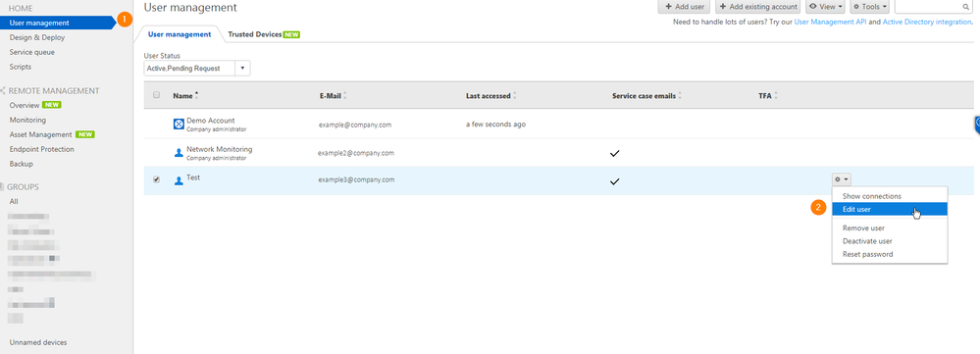Viewport: 980px width, 354px height.
Task: Click the Add user button
Action: [684, 7]
